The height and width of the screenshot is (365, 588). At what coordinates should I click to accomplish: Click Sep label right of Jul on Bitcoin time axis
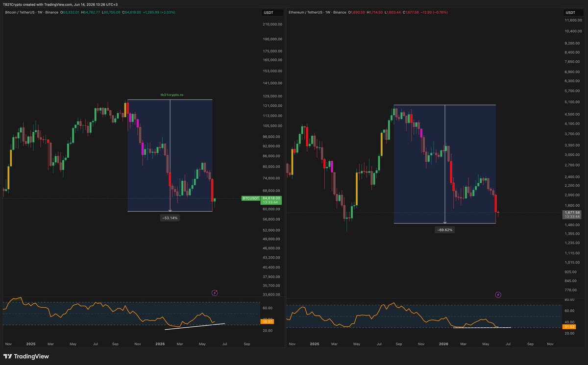click(246, 344)
